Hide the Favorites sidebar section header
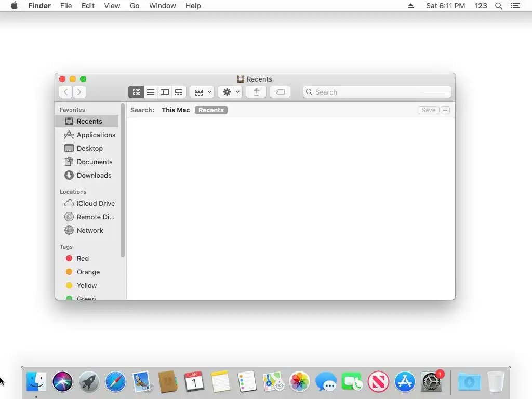The image size is (532, 399). (72, 110)
